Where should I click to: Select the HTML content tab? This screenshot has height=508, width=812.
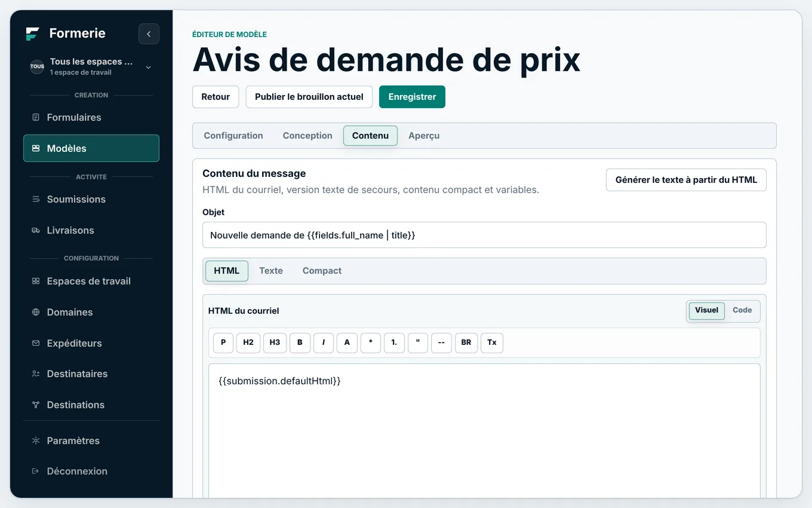pyautogui.click(x=227, y=271)
